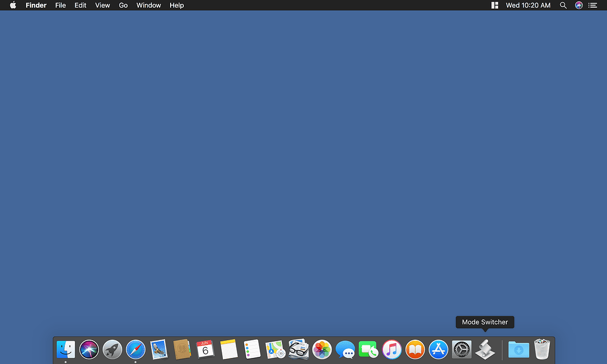
Task: Open the Photos app
Action: tap(321, 349)
